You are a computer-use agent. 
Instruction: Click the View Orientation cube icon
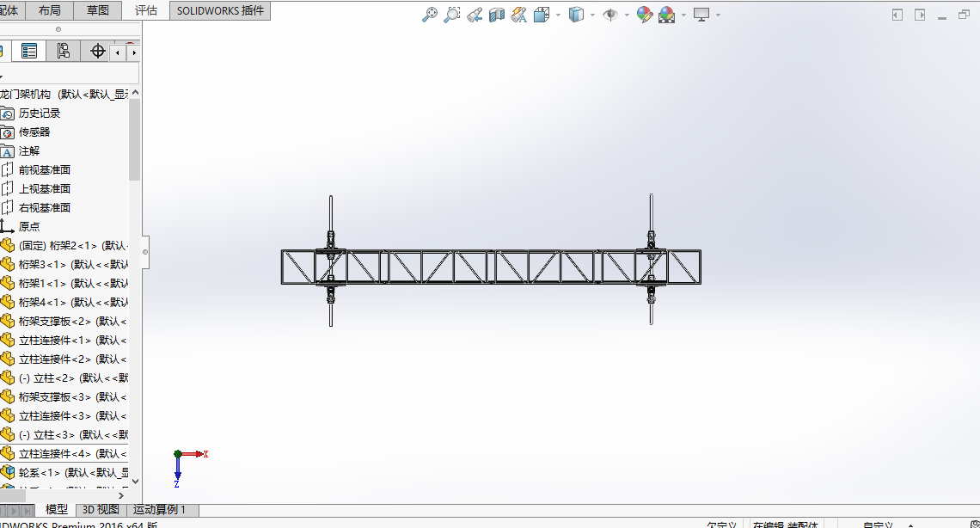point(542,15)
